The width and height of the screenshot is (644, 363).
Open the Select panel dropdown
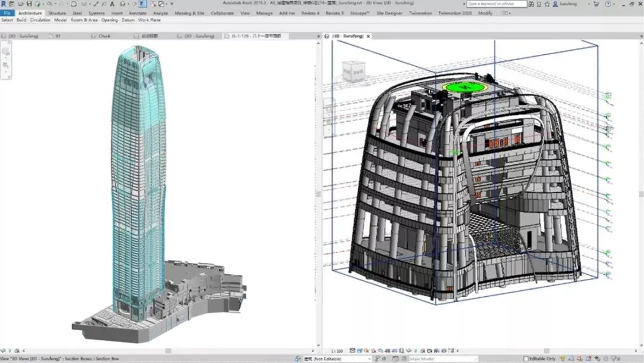(x=7, y=20)
